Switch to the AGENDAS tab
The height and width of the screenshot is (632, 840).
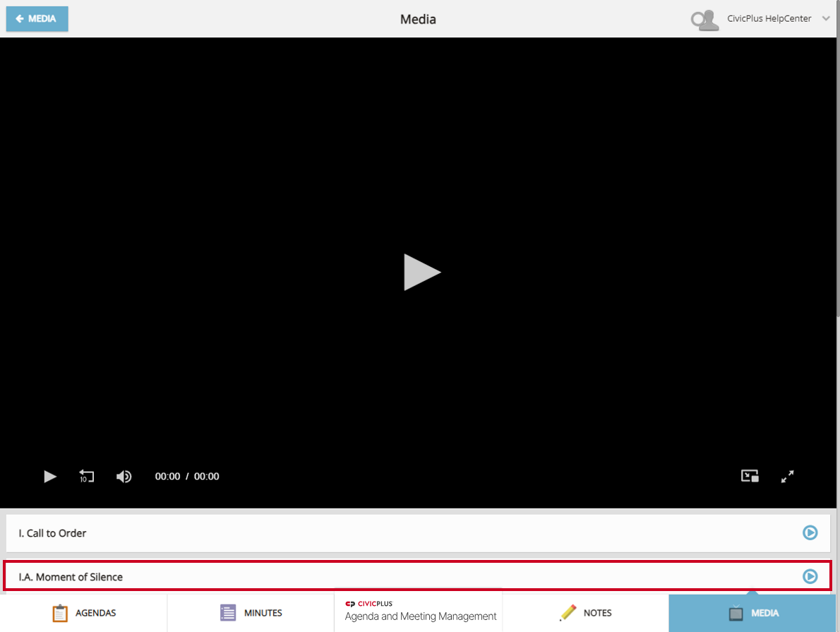coord(83,613)
